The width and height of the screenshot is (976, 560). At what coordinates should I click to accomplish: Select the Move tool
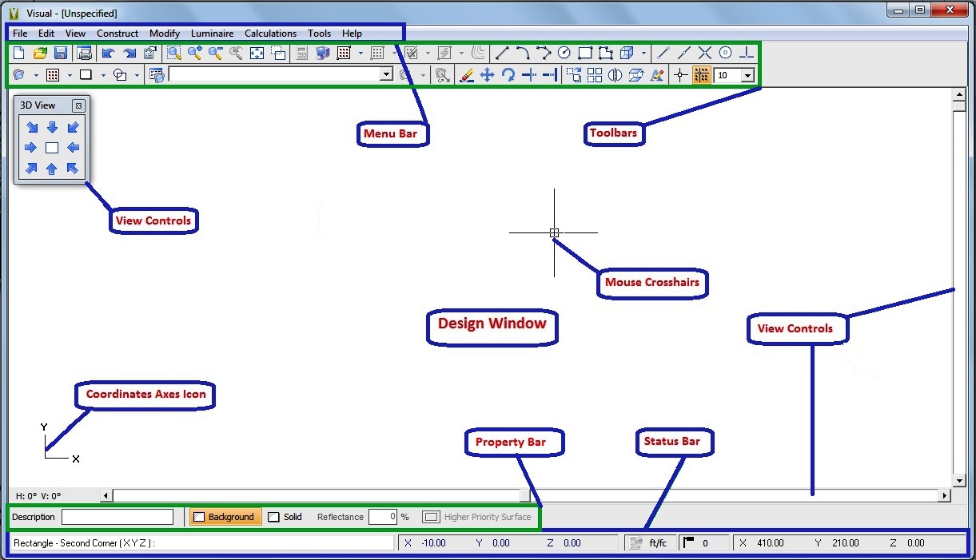point(488,74)
